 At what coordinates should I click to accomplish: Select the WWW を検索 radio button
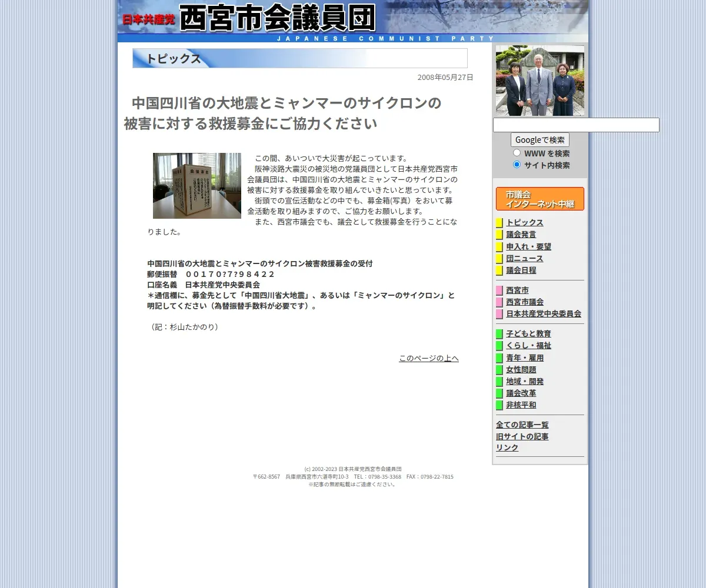click(x=517, y=153)
